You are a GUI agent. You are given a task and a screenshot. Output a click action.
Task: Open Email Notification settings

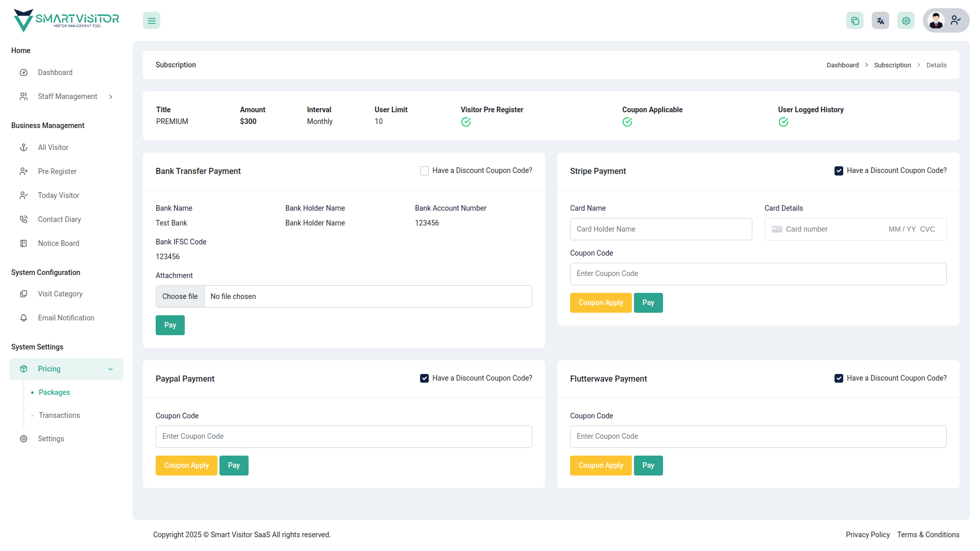coord(66,317)
